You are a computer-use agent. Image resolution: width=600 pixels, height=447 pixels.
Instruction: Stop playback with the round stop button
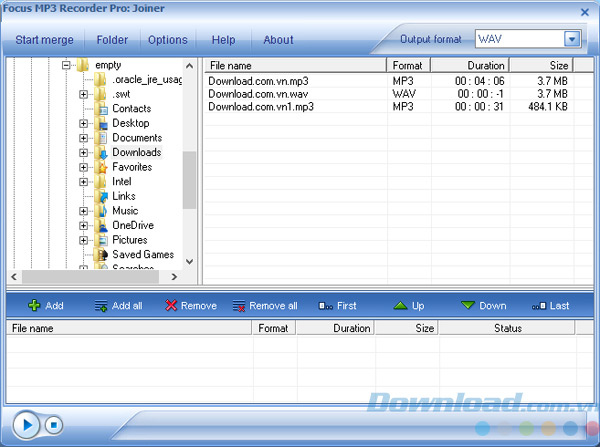(54, 425)
